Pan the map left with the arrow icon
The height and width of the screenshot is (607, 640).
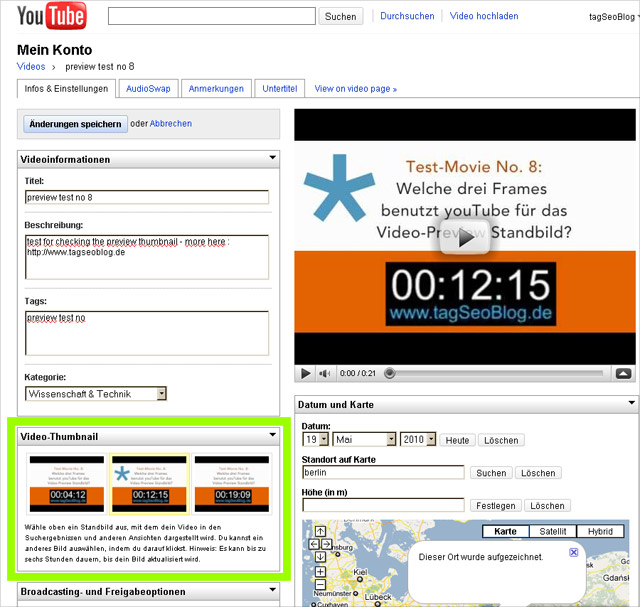coord(314,544)
